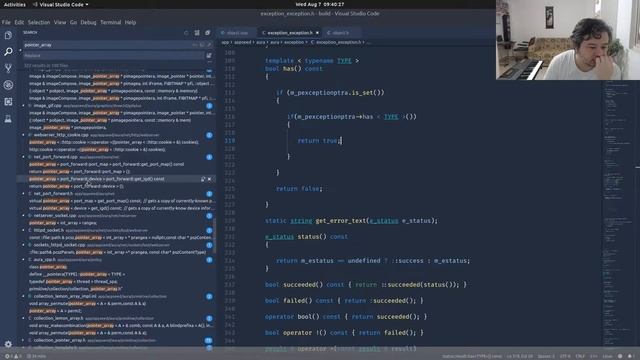Image resolution: width=640 pixels, height=360 pixels.
Task: Click the 'app' breadcrumb segment
Action: 225,42
